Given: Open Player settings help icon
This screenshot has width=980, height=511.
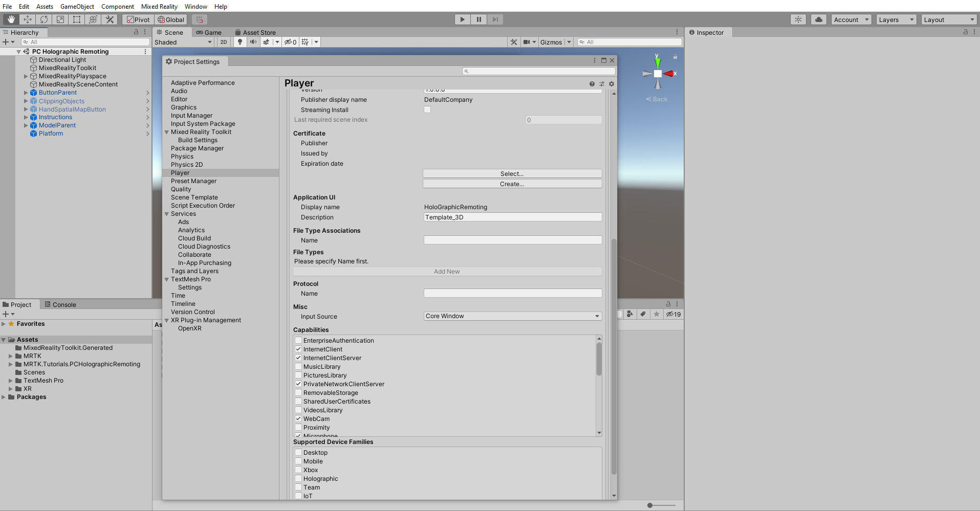Looking at the screenshot, I should [x=592, y=84].
